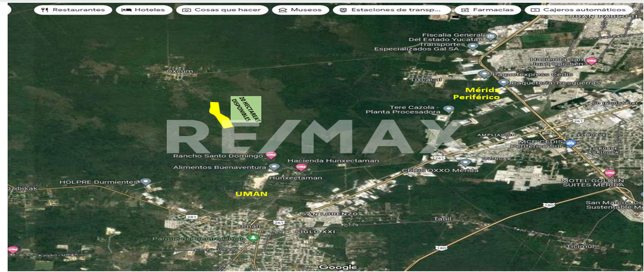The width and height of the screenshot is (644, 272).
Task: Click the Tere Cazola Planta Procesadora pin
Action: (448, 109)
